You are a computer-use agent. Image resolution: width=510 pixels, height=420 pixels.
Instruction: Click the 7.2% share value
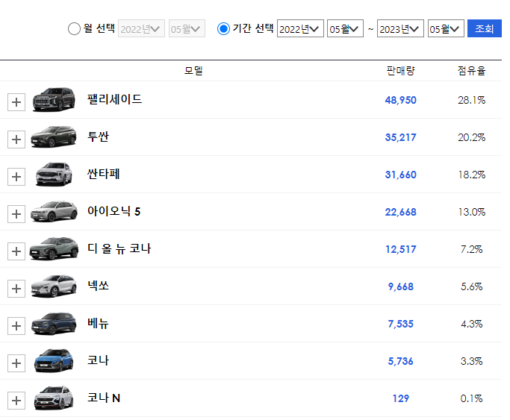coord(472,249)
